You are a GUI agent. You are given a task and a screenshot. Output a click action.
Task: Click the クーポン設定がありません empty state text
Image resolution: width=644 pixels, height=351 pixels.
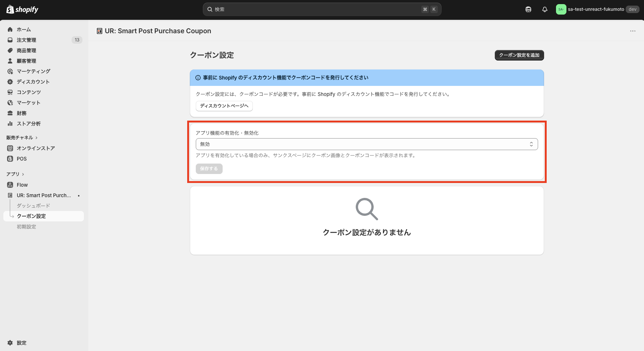tap(367, 232)
